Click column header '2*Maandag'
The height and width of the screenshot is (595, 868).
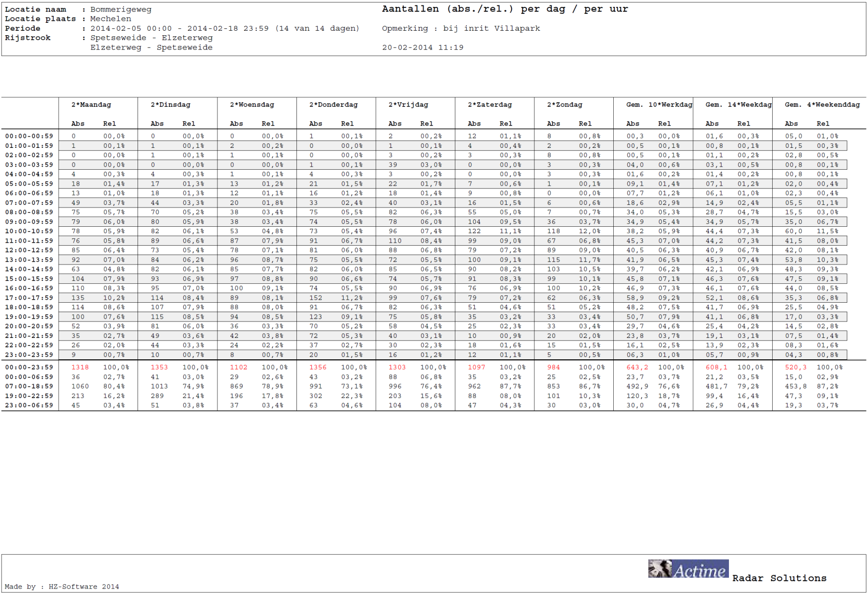(x=91, y=105)
